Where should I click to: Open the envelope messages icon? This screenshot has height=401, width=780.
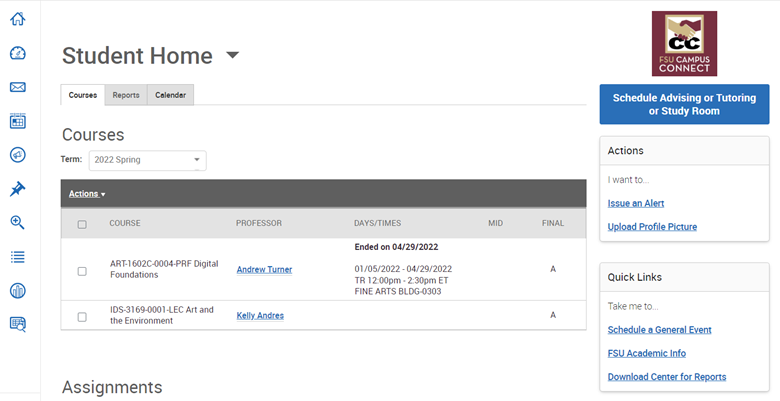[17, 87]
